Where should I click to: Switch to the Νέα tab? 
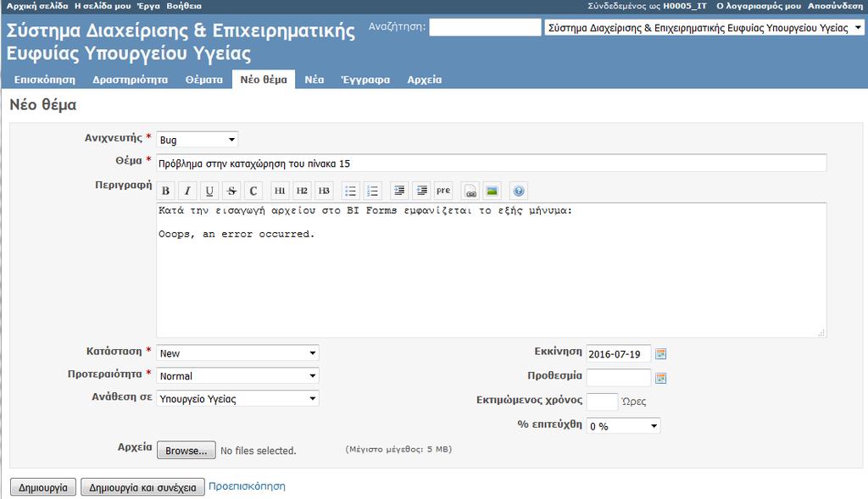[x=314, y=80]
